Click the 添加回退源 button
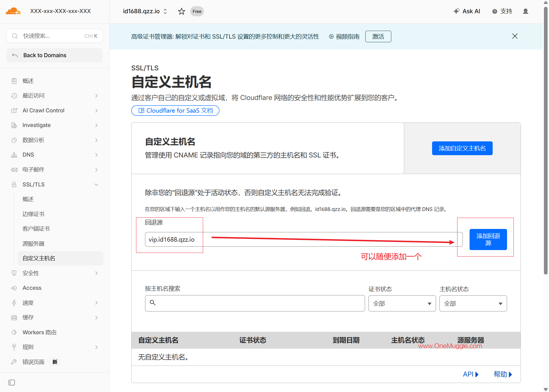Image resolution: width=549 pixels, height=392 pixels. (488, 239)
